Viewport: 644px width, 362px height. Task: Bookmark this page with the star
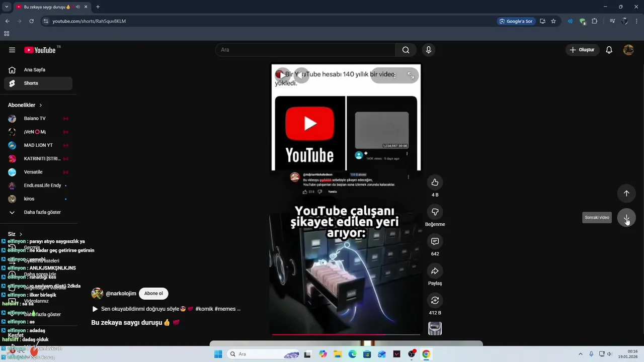(x=553, y=21)
